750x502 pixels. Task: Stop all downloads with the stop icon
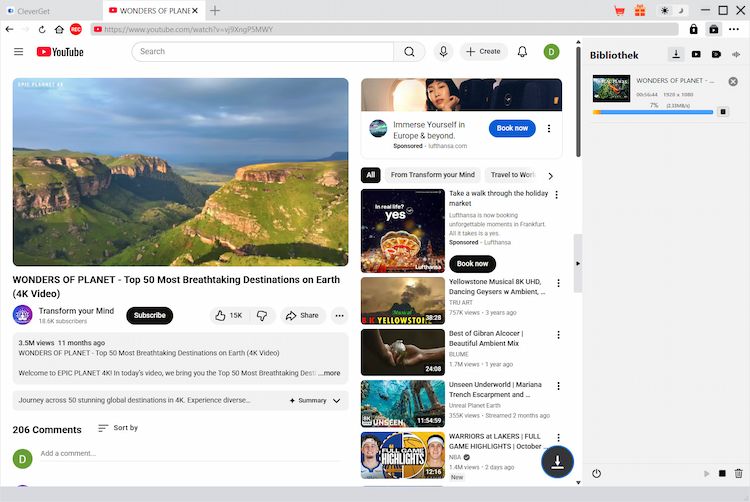click(x=722, y=473)
